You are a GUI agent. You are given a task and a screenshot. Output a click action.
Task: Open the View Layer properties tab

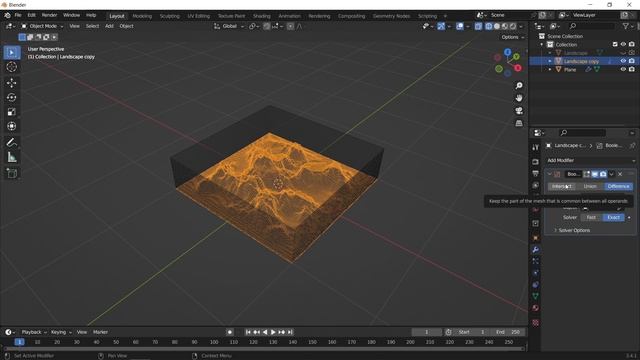click(536, 185)
